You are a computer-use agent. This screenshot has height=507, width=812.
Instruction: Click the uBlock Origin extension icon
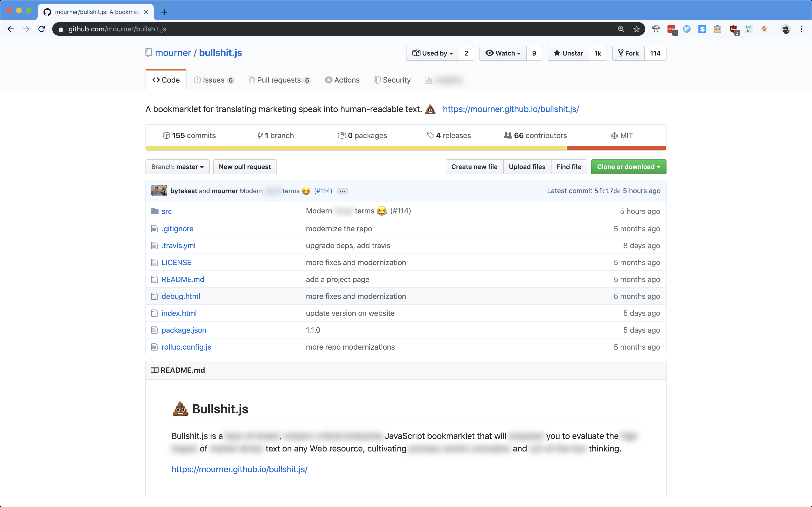point(733,29)
